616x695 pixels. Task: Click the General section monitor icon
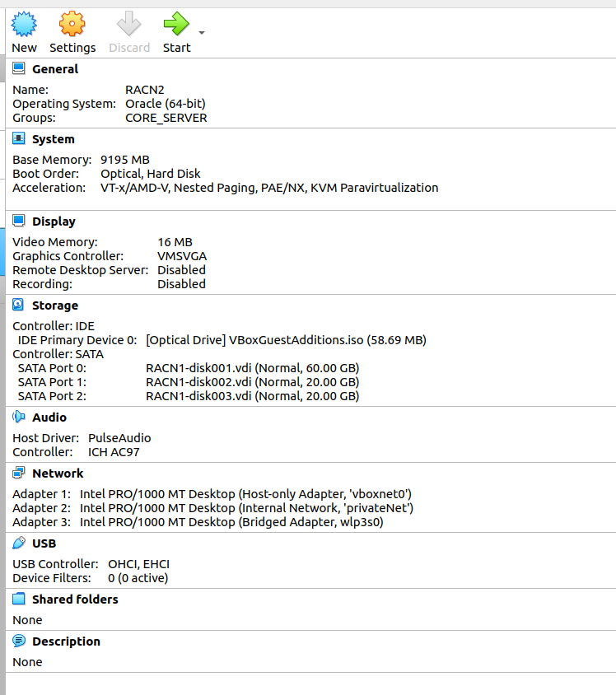click(x=19, y=68)
